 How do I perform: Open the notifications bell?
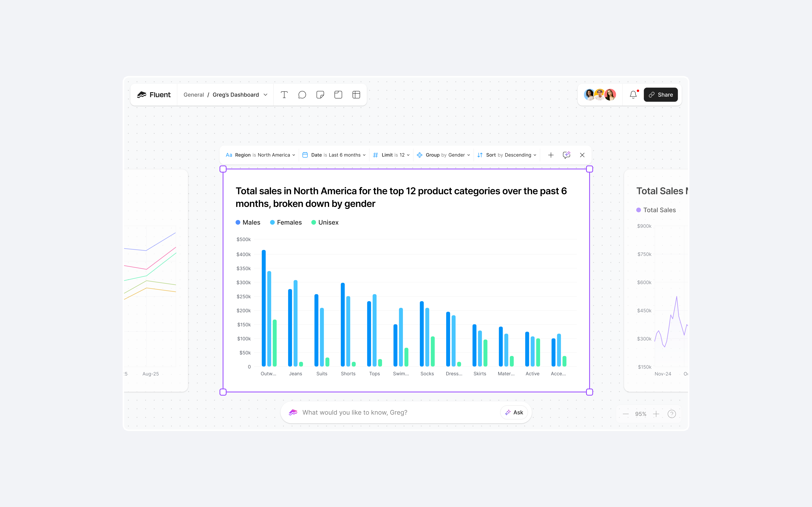point(633,95)
